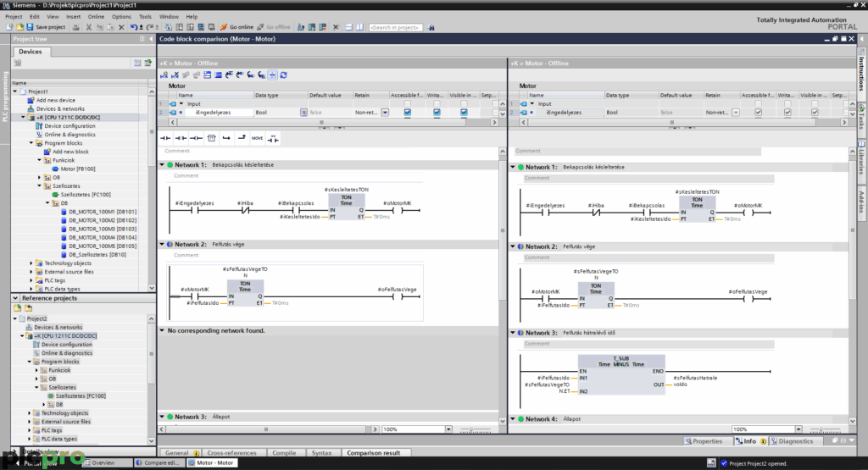Select the Comparison result tab
The image size is (868, 470).
tap(374, 453)
